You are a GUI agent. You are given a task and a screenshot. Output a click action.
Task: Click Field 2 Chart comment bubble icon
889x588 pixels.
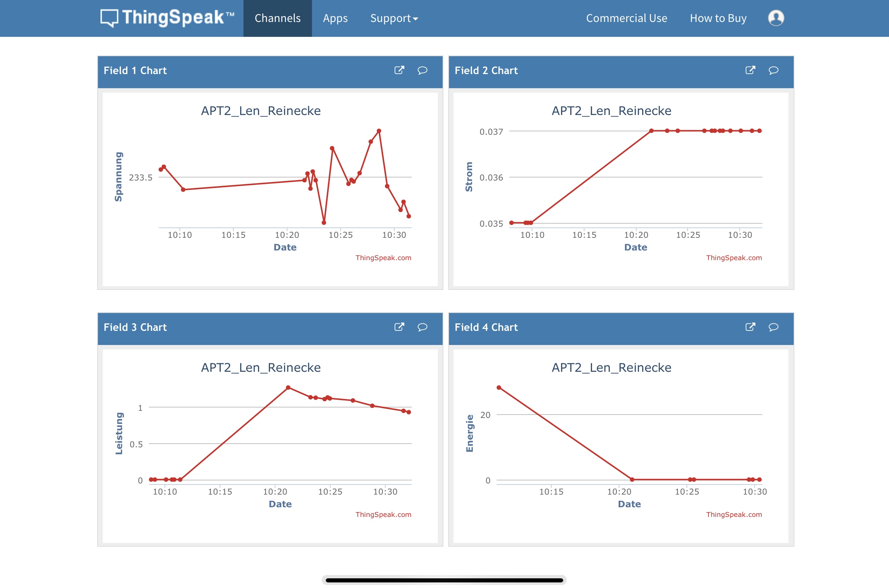773,70
